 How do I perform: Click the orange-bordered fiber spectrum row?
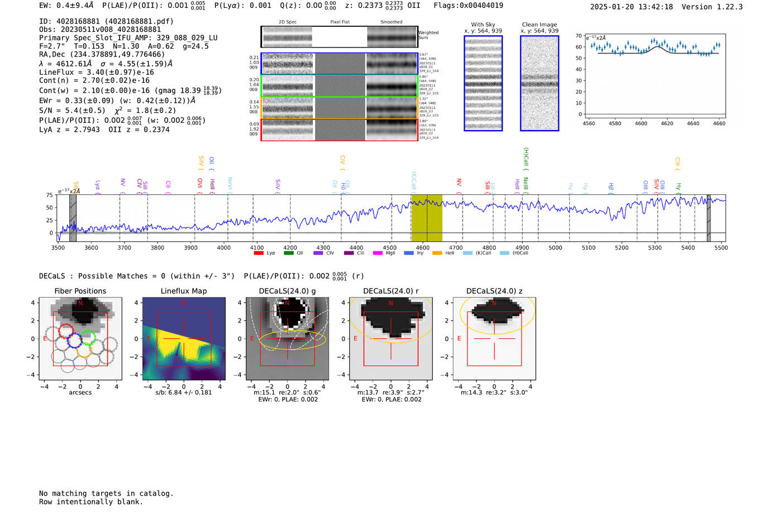pos(340,108)
